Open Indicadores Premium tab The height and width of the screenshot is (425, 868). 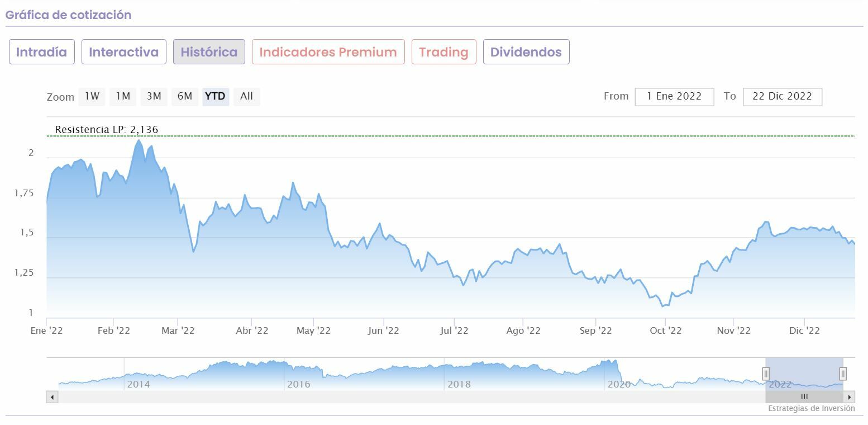coord(328,52)
